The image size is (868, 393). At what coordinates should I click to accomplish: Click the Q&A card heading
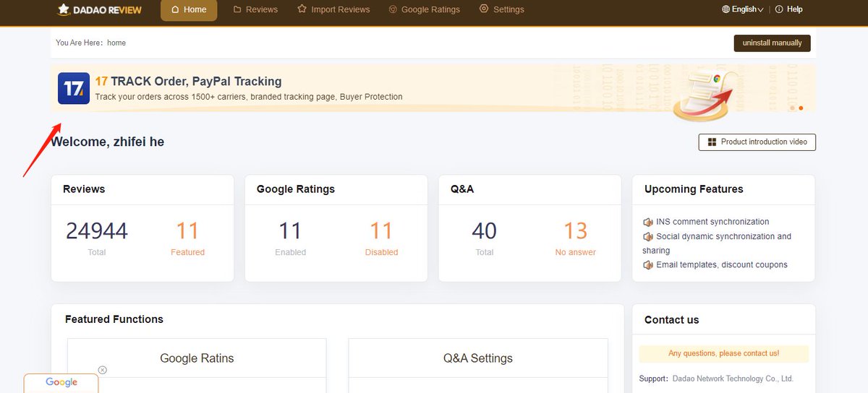[x=462, y=189]
